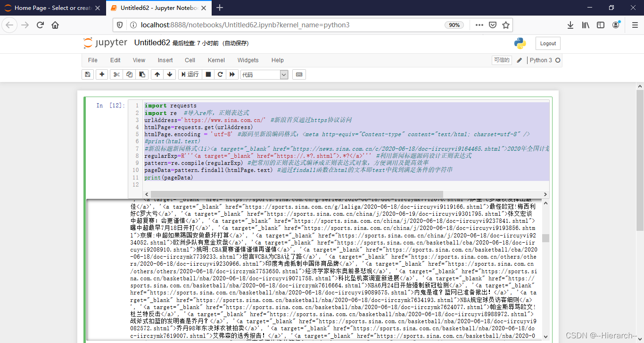Go back in browser history
644x343 pixels.
[10, 25]
